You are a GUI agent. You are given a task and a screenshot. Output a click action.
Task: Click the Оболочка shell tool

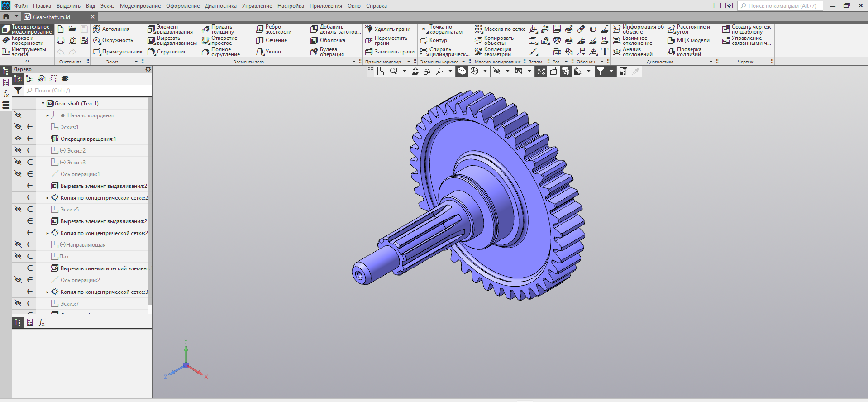point(328,40)
